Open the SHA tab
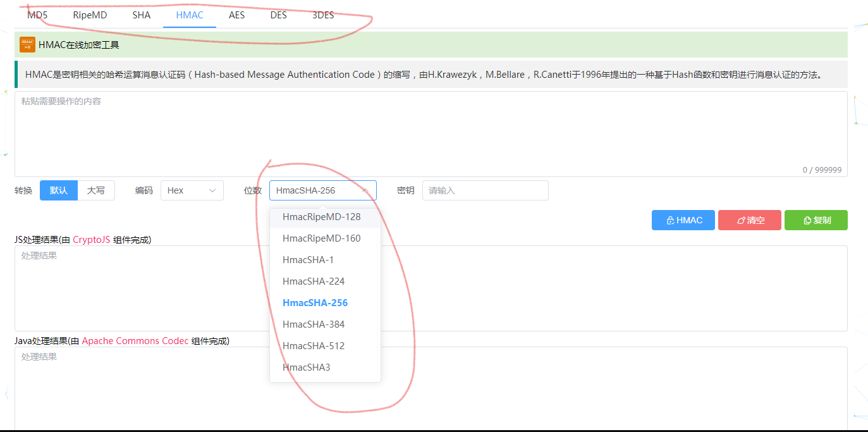 (x=141, y=15)
